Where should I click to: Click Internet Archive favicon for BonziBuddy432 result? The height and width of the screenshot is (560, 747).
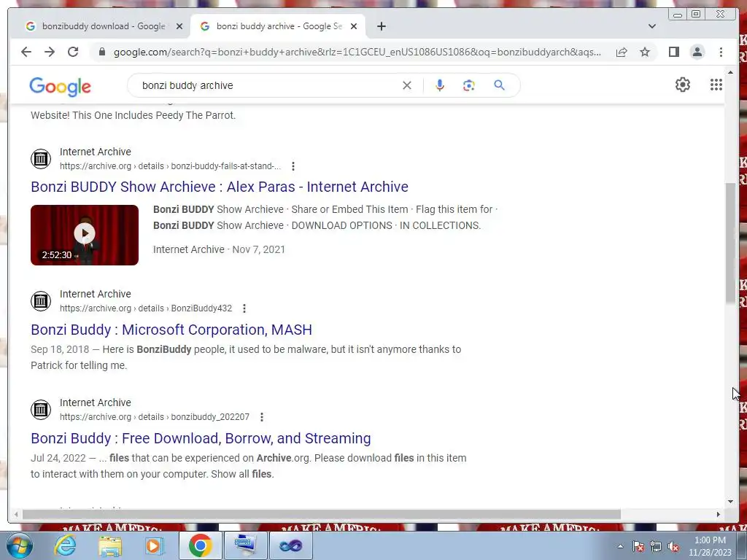41,301
